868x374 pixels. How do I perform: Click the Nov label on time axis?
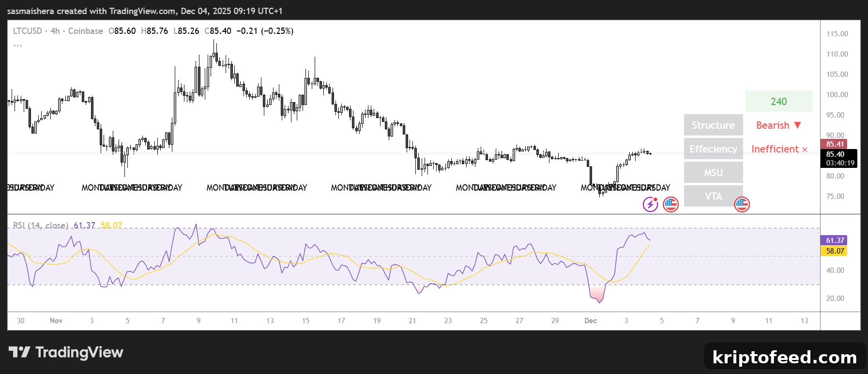56,321
